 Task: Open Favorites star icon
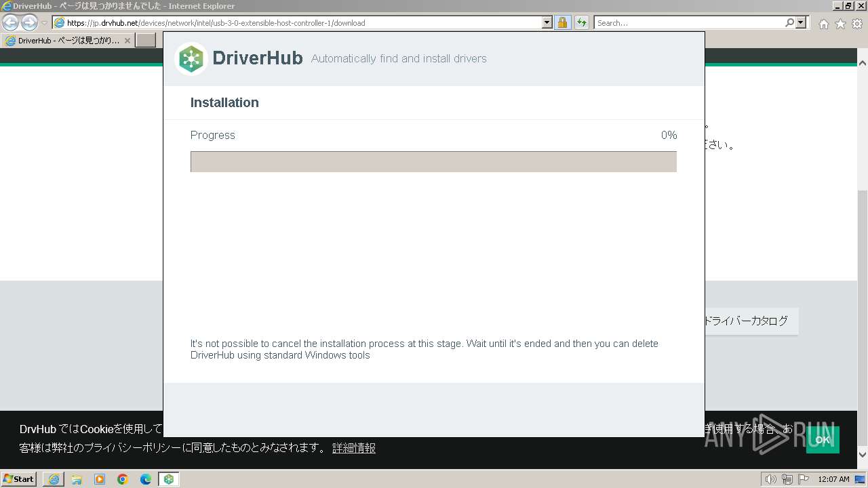click(840, 24)
